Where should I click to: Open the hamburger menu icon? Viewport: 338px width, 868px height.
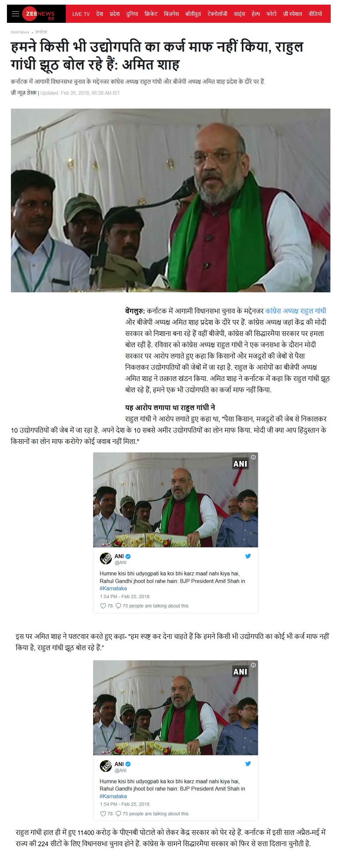pyautogui.click(x=15, y=14)
